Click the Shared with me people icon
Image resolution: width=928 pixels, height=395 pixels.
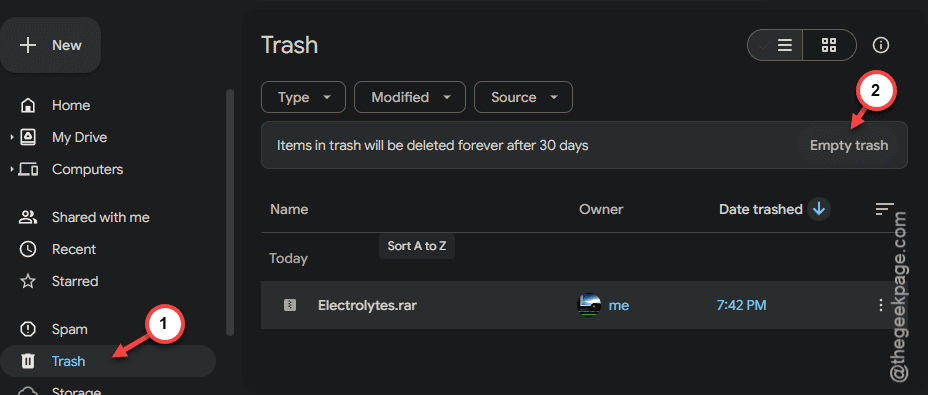[x=28, y=217]
